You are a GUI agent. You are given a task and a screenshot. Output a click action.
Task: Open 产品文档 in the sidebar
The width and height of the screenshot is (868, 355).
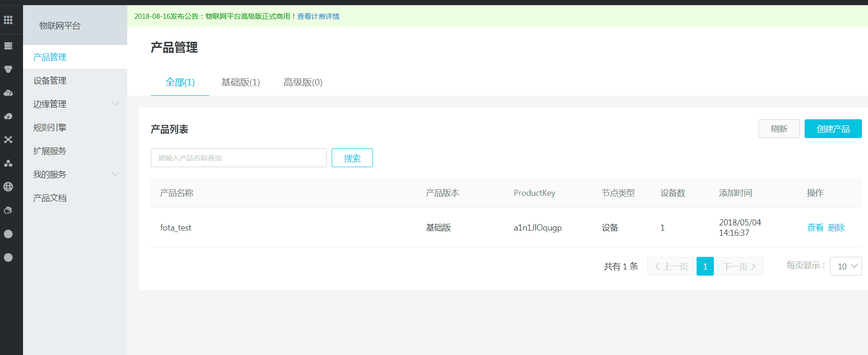tap(75, 198)
